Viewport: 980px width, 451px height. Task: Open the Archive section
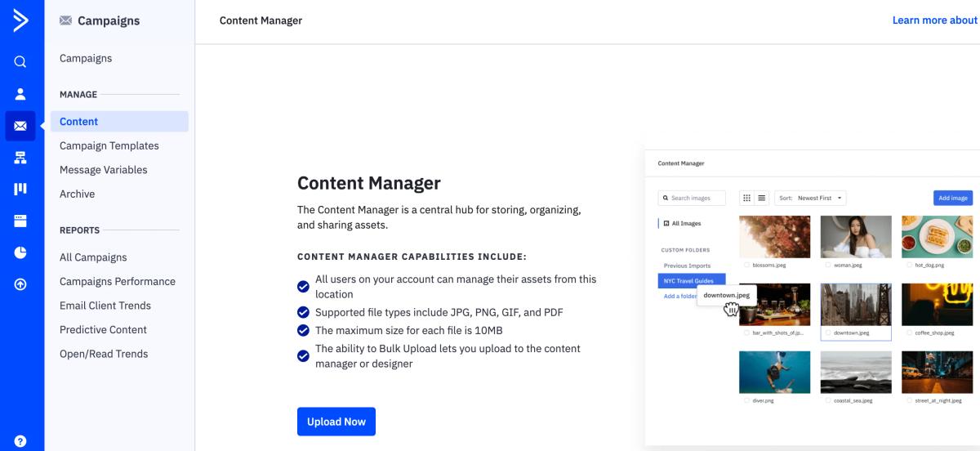click(78, 194)
